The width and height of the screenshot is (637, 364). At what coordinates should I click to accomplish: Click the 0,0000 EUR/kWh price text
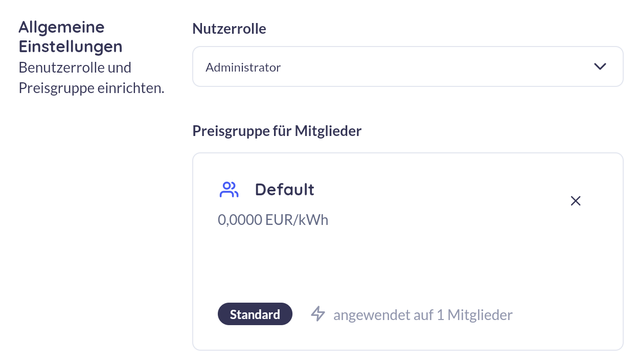[273, 220]
